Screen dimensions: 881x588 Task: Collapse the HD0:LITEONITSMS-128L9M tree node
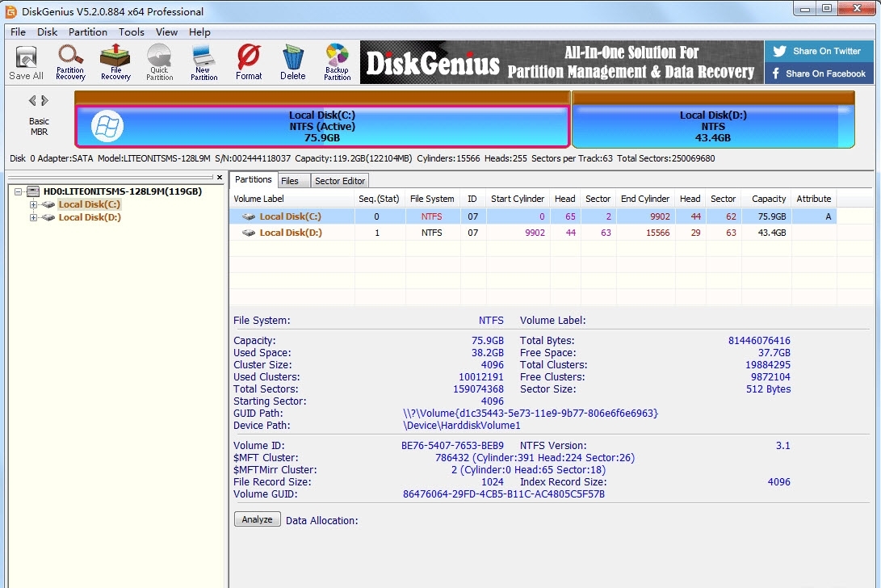[x=18, y=191]
